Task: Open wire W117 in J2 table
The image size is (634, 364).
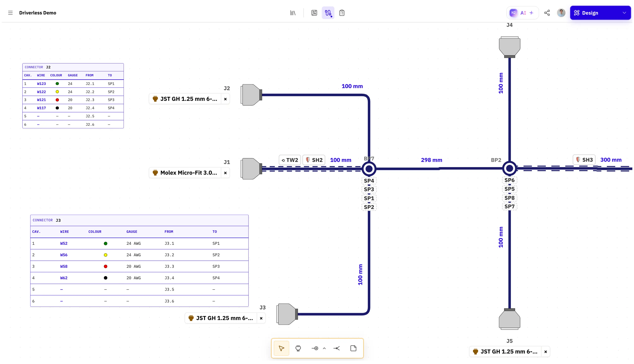Action: (x=42, y=108)
